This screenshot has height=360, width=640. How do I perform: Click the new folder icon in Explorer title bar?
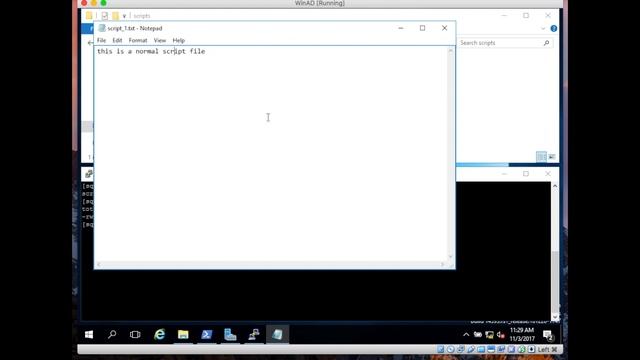[116, 16]
